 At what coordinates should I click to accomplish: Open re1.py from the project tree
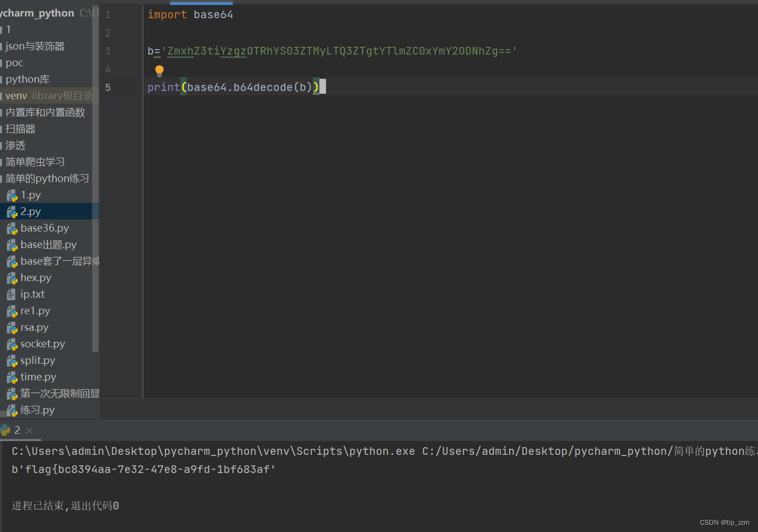(x=35, y=311)
